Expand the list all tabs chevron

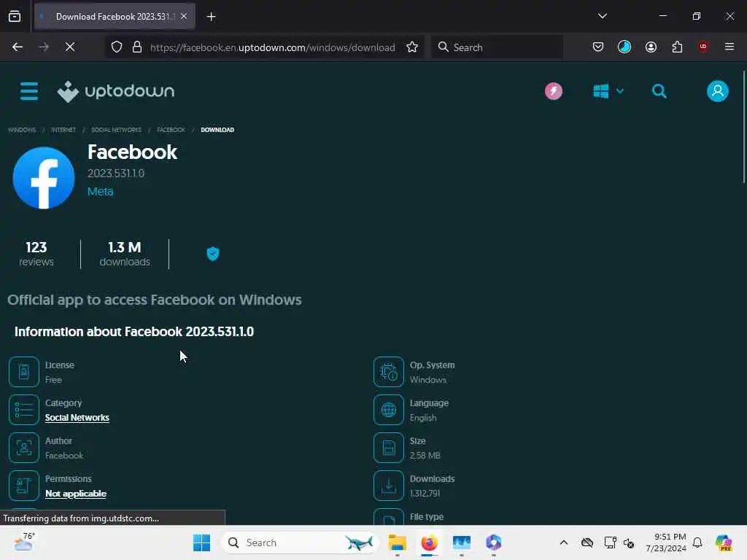point(603,16)
